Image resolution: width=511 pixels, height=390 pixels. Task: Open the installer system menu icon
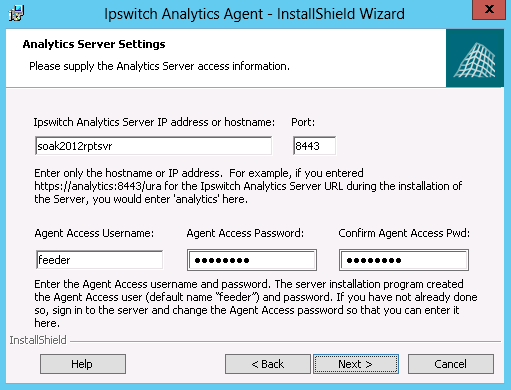click(16, 14)
